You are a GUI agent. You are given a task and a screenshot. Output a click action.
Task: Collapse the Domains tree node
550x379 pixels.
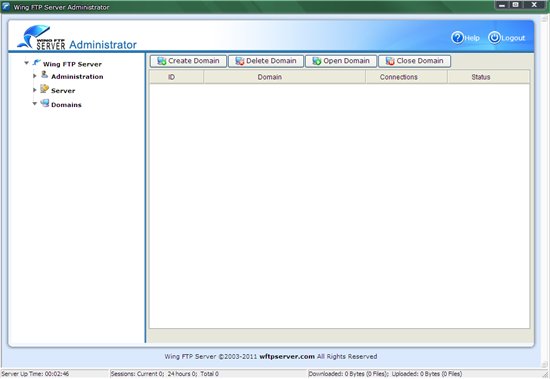(34, 104)
